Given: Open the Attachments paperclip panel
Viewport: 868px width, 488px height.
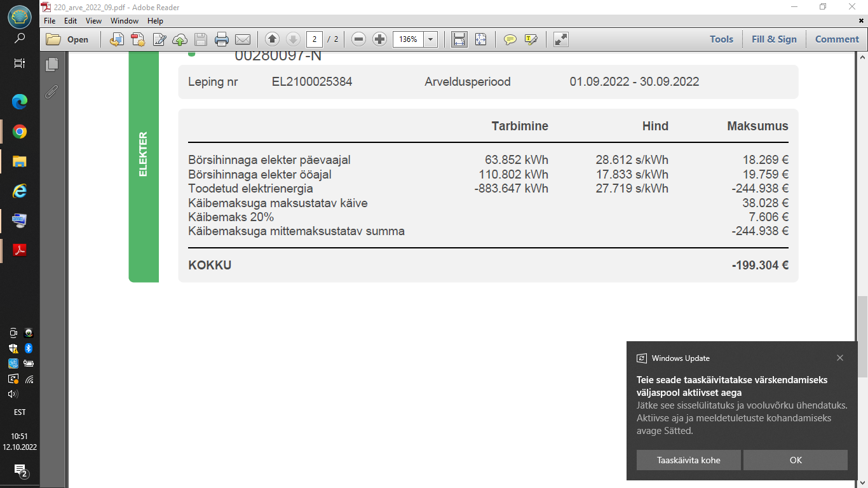Looking at the screenshot, I should tap(51, 92).
